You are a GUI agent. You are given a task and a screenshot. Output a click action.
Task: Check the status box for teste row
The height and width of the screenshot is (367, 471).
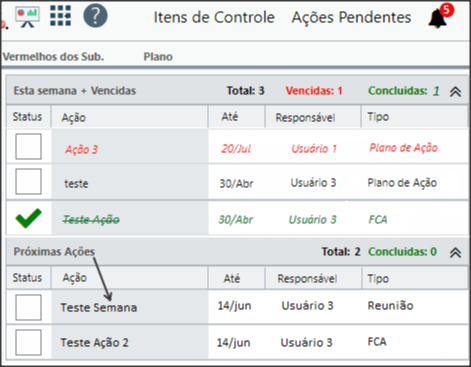(28, 181)
